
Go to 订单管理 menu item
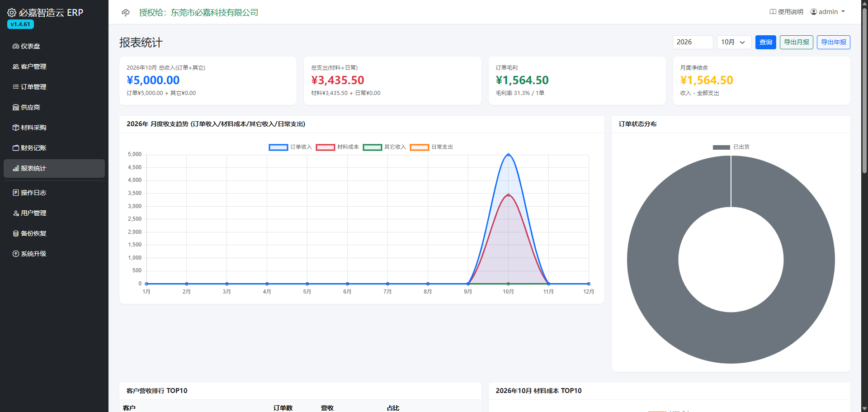[x=54, y=87]
